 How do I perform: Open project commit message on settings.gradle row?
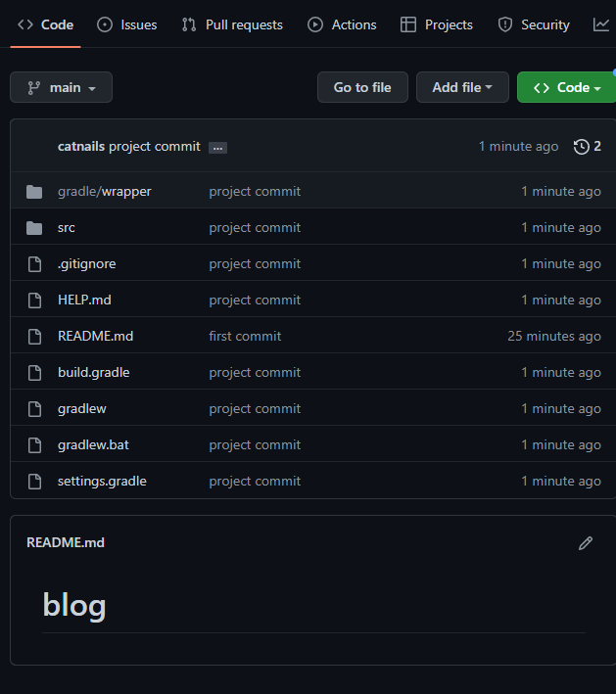click(255, 482)
